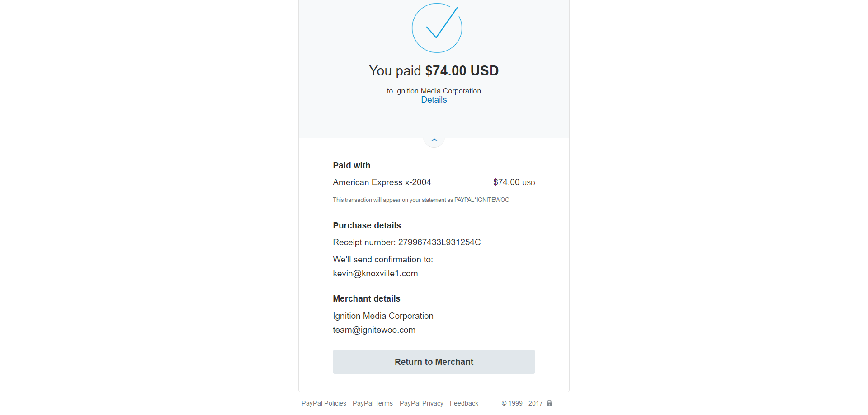The image size is (868, 415).
Task: Click the "You paid $74.00 USD" headline
Action: 434,71
